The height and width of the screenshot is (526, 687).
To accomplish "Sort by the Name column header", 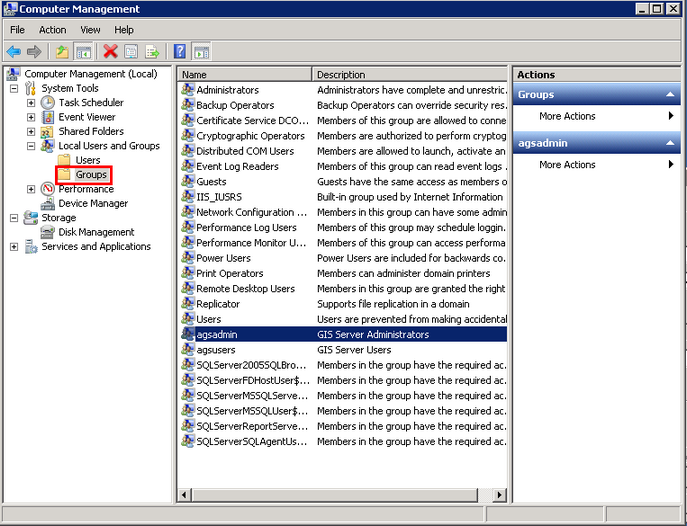I will click(245, 74).
